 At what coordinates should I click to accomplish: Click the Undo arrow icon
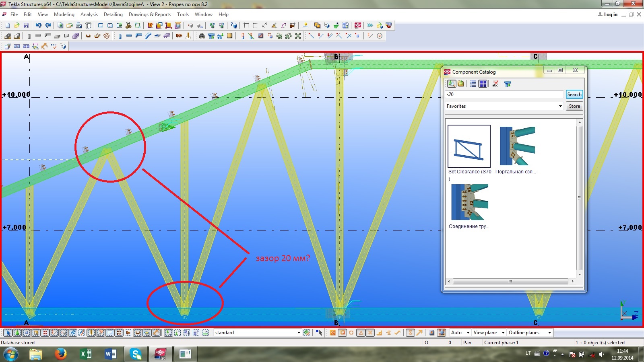38,25
